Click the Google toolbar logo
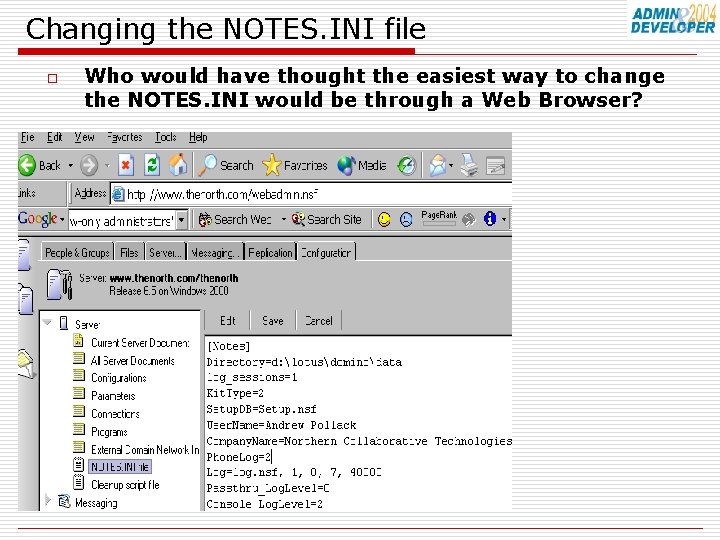 click(38, 219)
